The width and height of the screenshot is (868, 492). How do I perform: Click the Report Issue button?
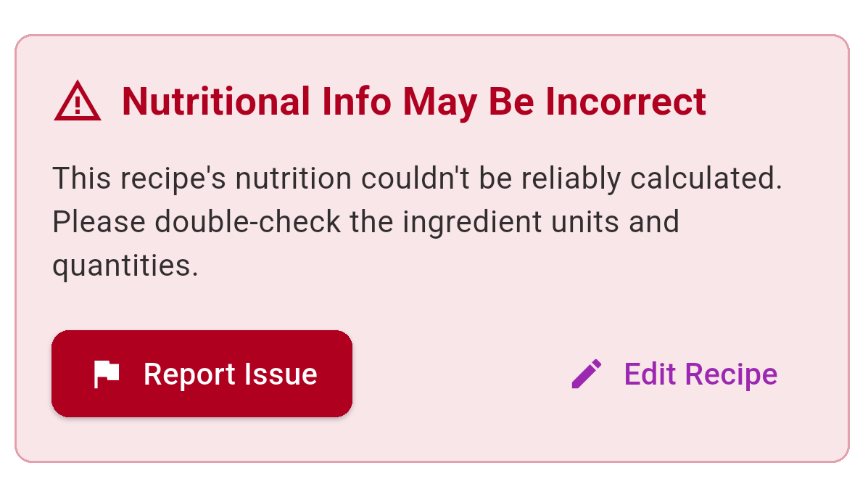[x=202, y=374]
